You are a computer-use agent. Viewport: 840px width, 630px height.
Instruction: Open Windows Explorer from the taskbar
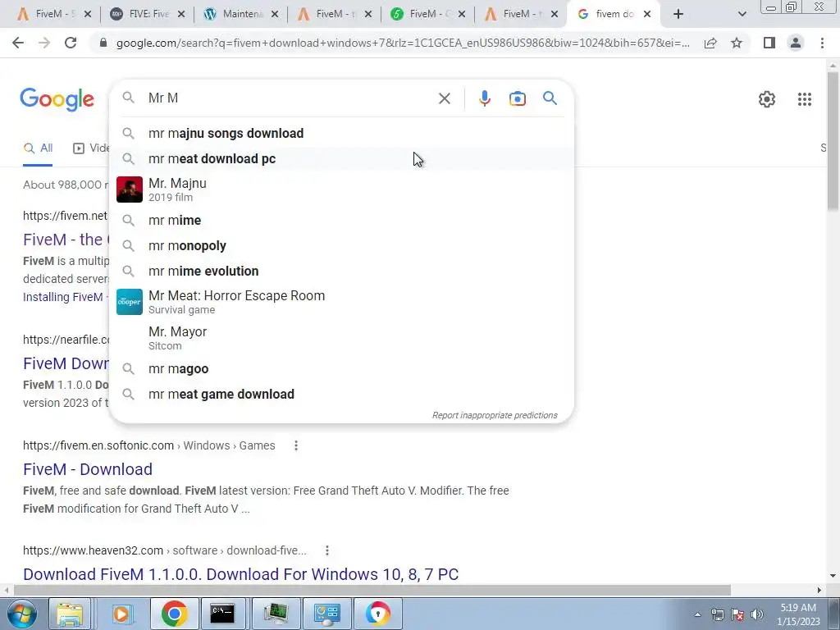(70, 614)
